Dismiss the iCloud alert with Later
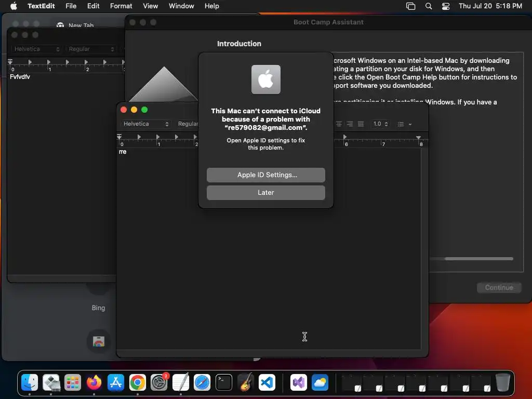 [x=265, y=192]
